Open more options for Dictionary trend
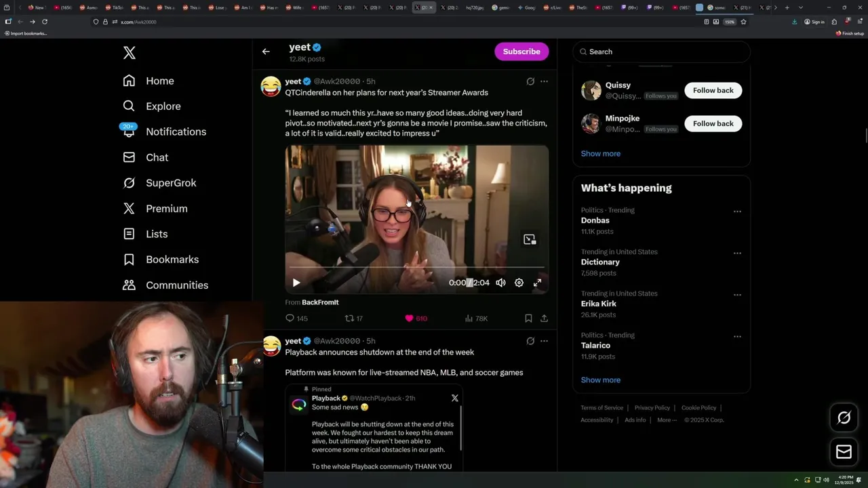The image size is (868, 488). pos(737,253)
